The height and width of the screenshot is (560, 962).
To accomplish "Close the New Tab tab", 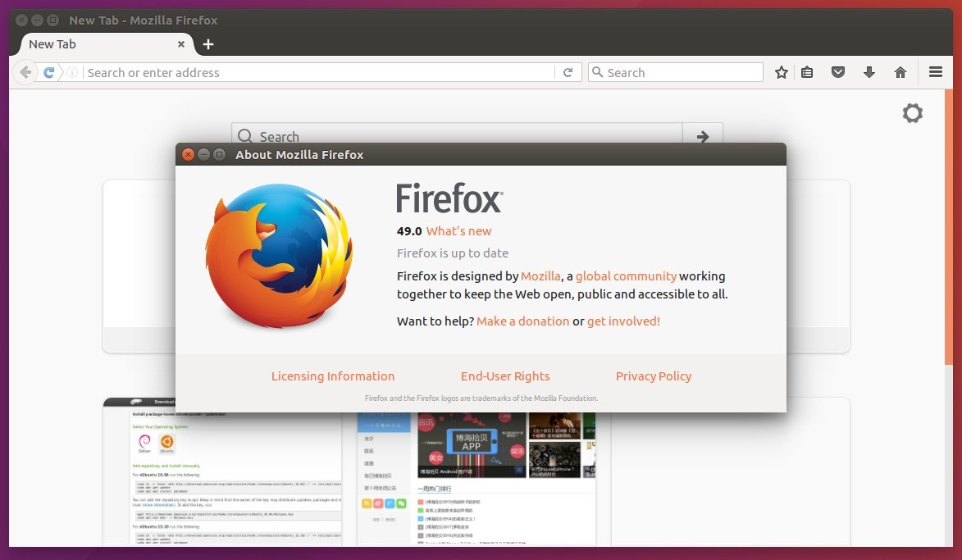I will 181,44.
